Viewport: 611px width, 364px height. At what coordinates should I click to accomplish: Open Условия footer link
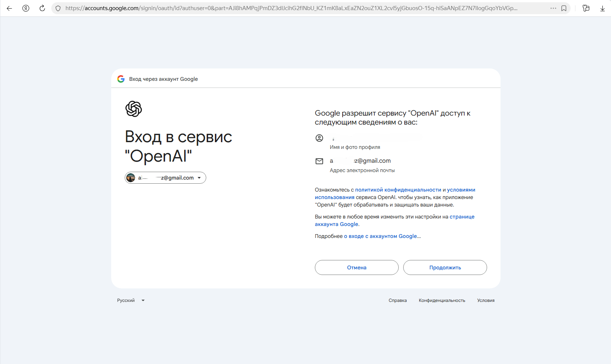pyautogui.click(x=486, y=300)
